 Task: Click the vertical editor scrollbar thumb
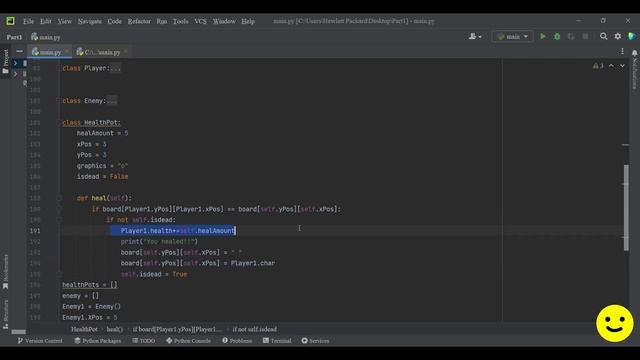tap(626, 207)
